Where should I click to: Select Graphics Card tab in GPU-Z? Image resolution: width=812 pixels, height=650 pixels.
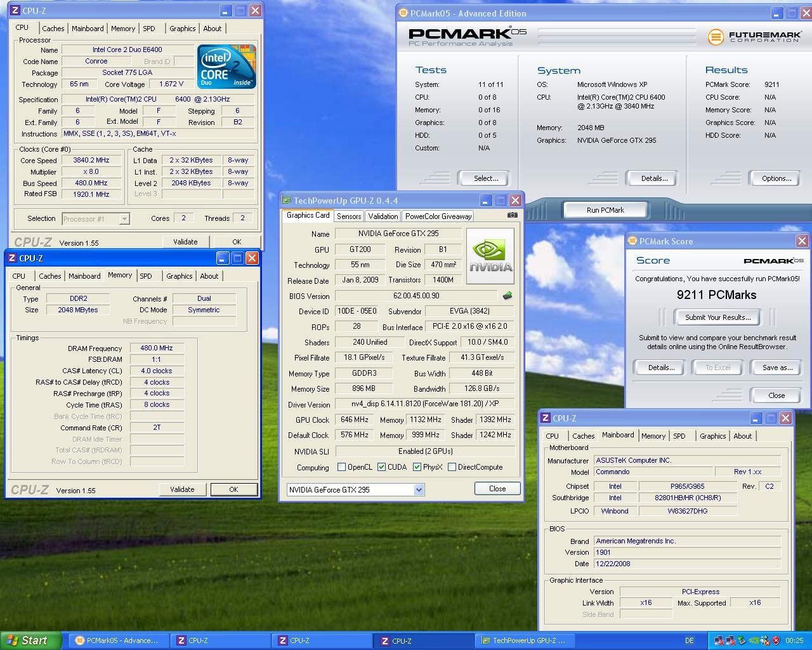(308, 215)
